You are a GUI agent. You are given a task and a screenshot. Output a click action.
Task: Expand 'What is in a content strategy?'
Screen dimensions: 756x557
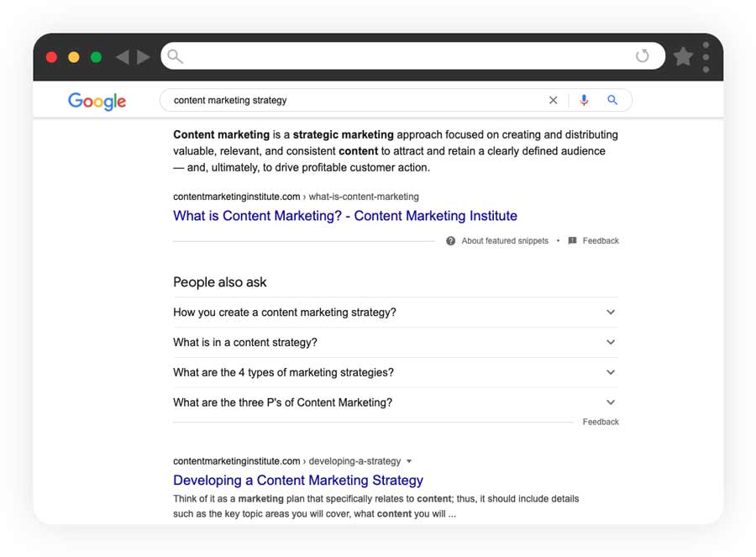611,342
